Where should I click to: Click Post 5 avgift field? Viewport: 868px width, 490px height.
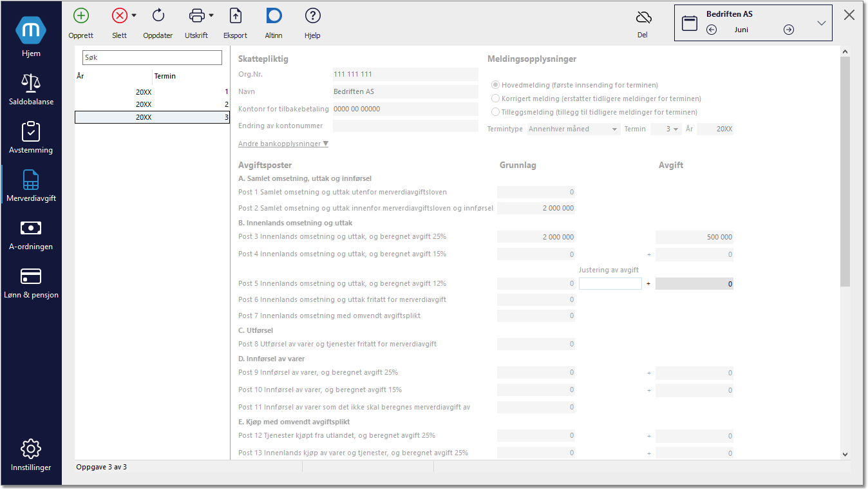coord(694,283)
